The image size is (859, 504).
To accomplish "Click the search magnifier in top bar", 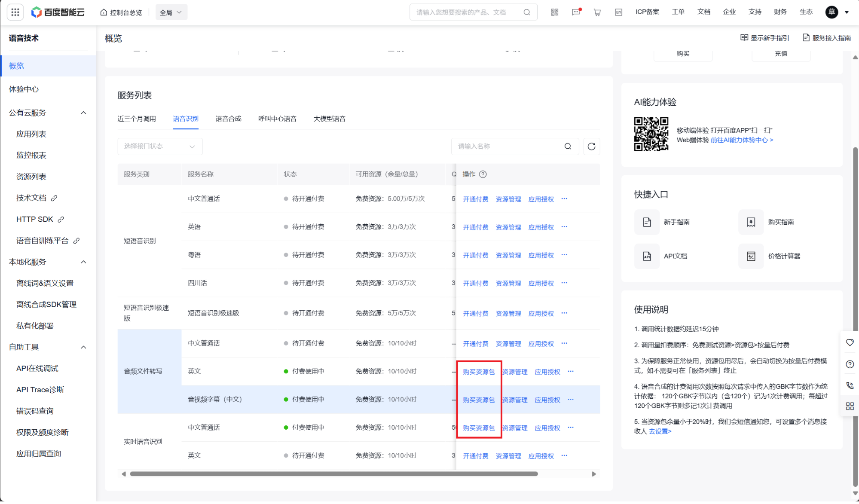I will tap(527, 12).
